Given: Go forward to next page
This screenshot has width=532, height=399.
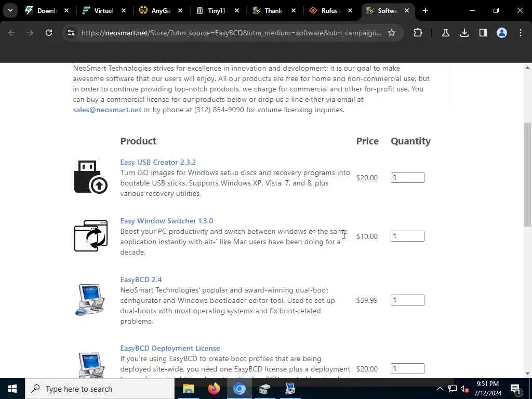Looking at the screenshot, I should [30, 33].
